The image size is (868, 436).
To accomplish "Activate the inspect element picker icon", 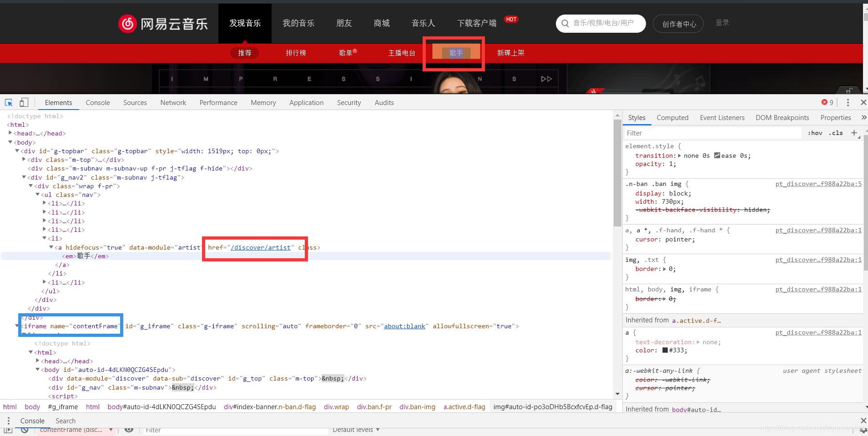I will tap(9, 102).
